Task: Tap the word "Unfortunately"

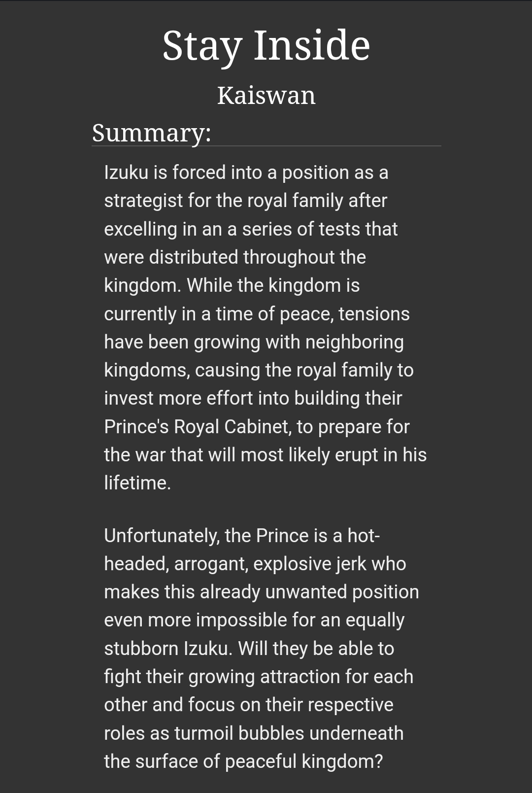Action: 162,536
